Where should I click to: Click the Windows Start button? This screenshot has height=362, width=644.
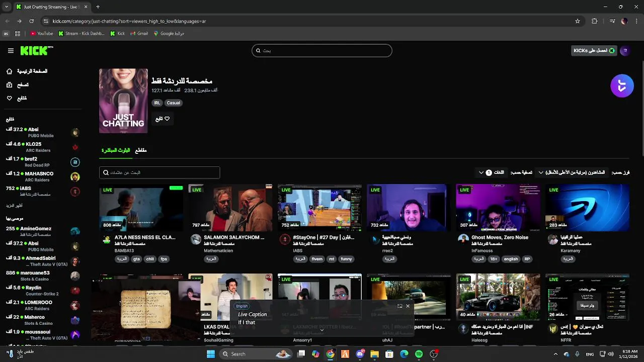[x=211, y=354]
